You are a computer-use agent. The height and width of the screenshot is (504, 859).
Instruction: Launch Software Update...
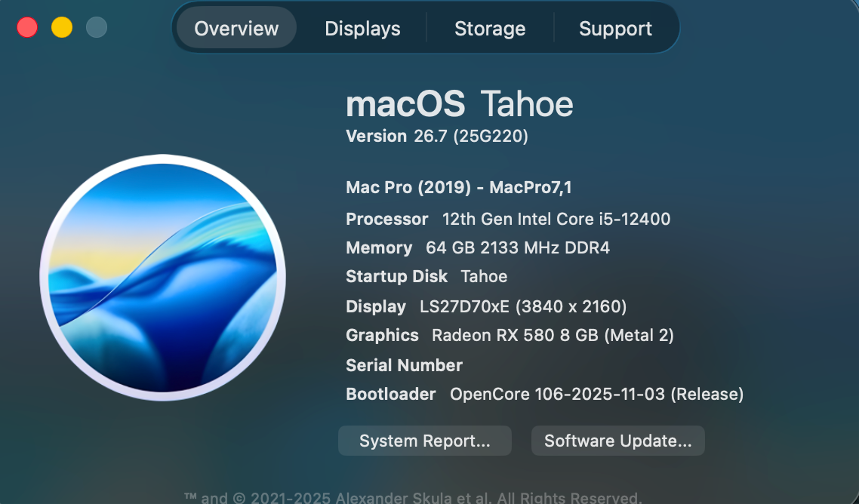(x=618, y=441)
